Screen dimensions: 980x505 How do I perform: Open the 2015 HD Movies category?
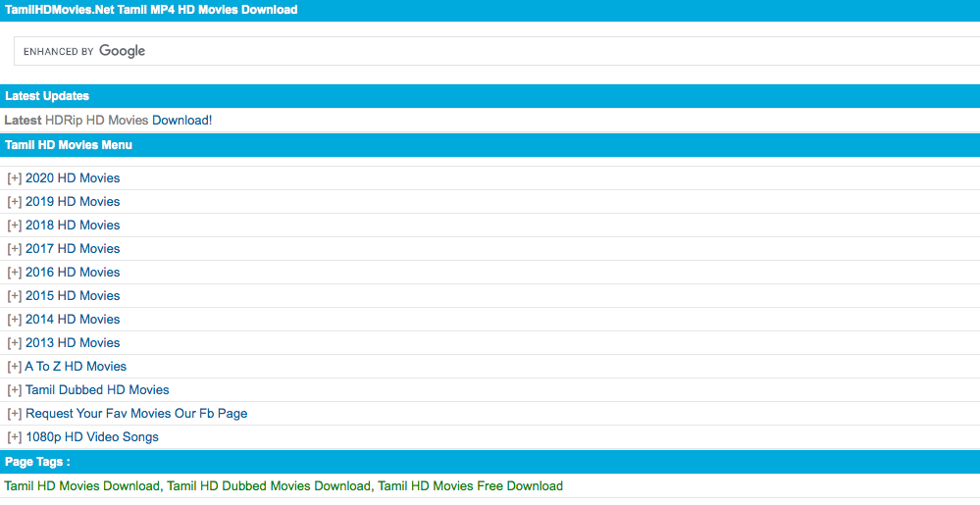(x=73, y=296)
